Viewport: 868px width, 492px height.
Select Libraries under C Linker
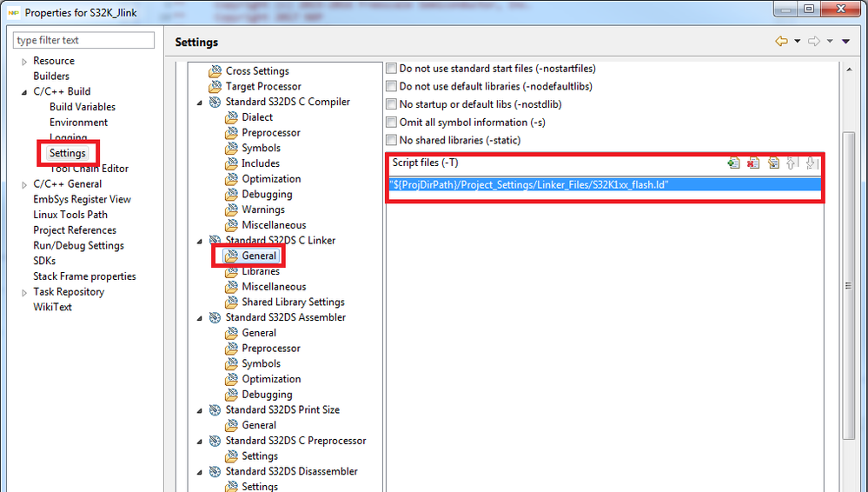[260, 271]
